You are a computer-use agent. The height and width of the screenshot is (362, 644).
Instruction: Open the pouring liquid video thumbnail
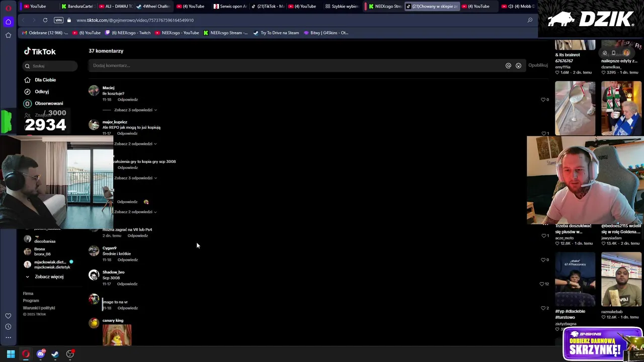[575, 108]
